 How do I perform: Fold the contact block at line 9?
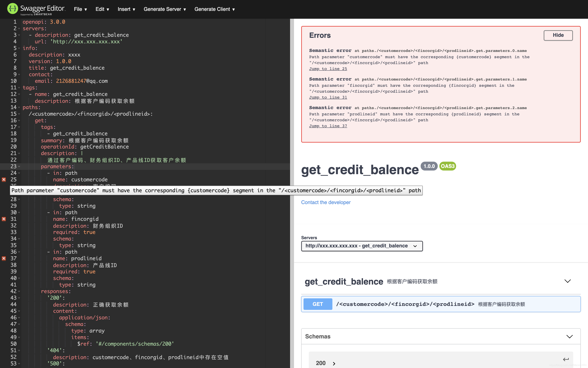pyautogui.click(x=19, y=74)
